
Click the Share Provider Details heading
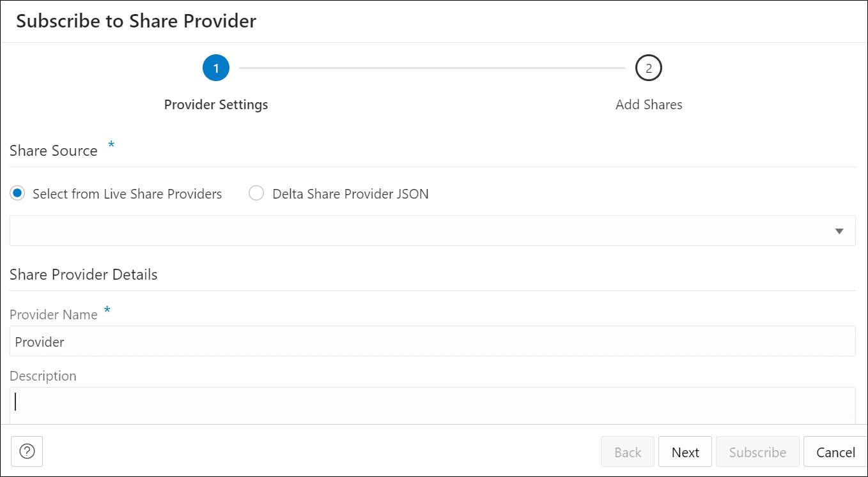point(83,274)
